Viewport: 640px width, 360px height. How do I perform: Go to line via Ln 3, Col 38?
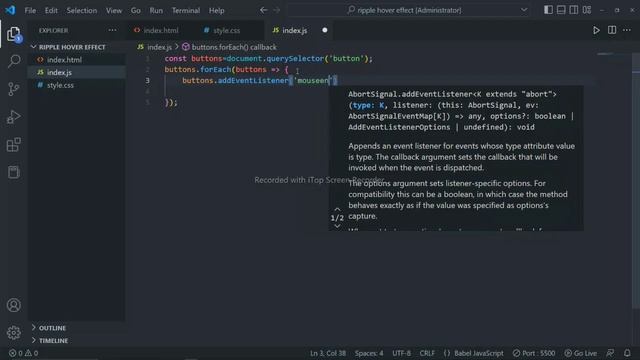tap(328, 353)
